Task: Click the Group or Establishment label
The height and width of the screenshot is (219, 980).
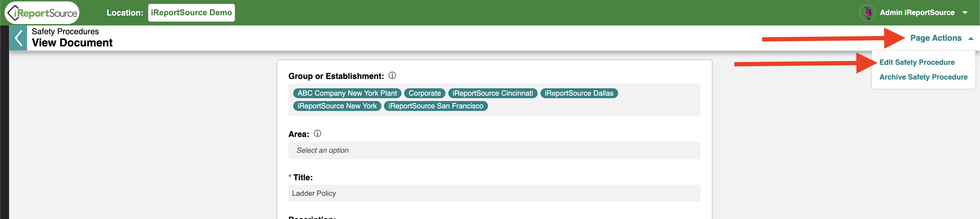Action: (336, 76)
